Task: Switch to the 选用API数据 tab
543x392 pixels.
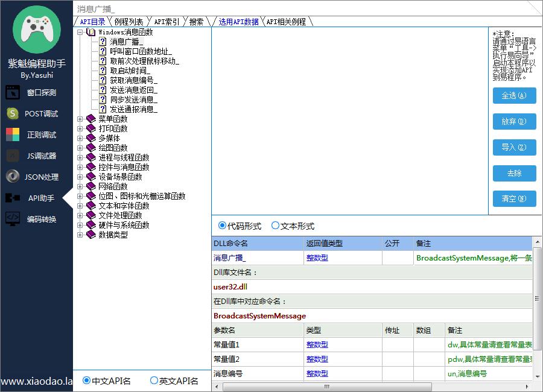Action: (238, 22)
